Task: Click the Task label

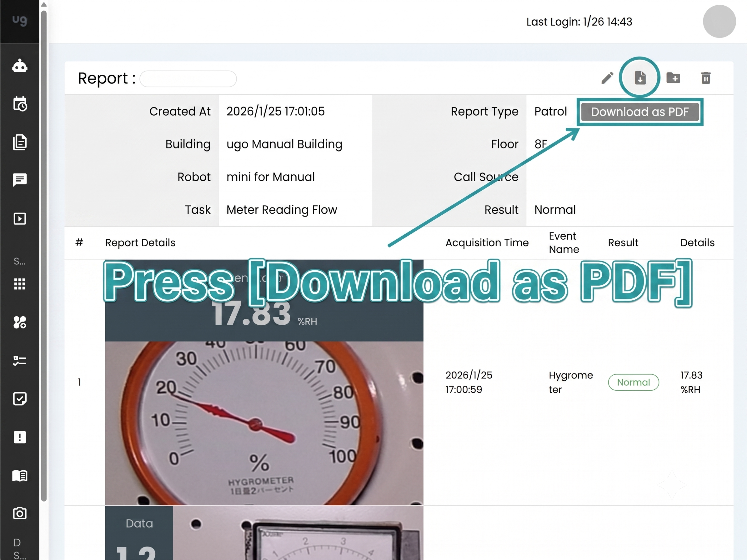Action: point(198,210)
